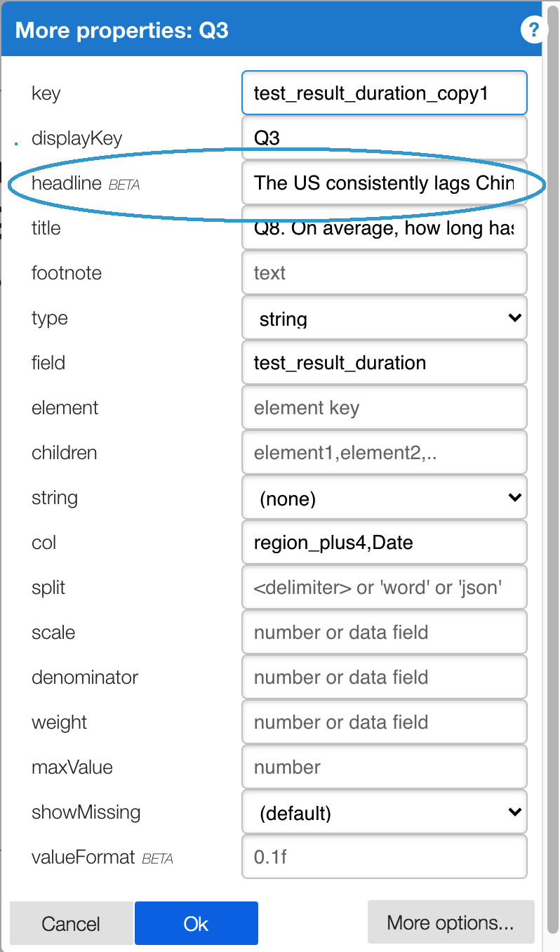Click the key input field
Image resolution: width=560 pixels, height=952 pixels.
(384, 93)
